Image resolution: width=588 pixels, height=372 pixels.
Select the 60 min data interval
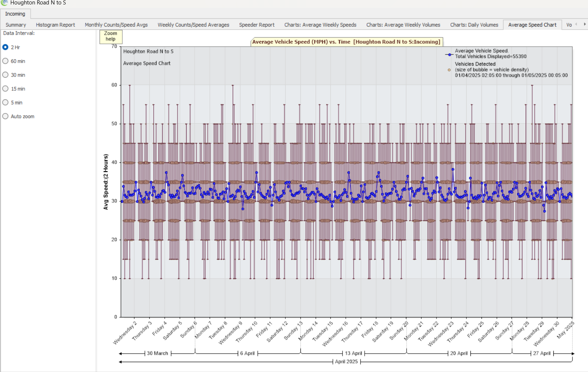tap(6, 61)
